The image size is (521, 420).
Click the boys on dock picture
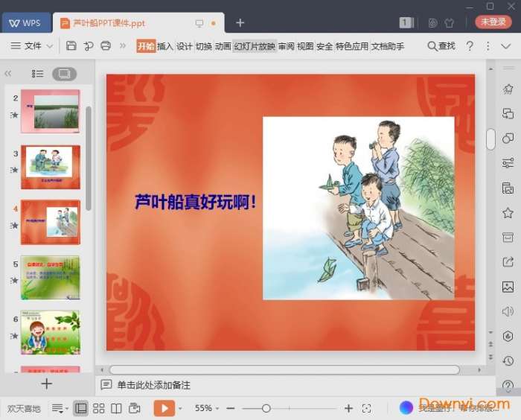point(359,209)
